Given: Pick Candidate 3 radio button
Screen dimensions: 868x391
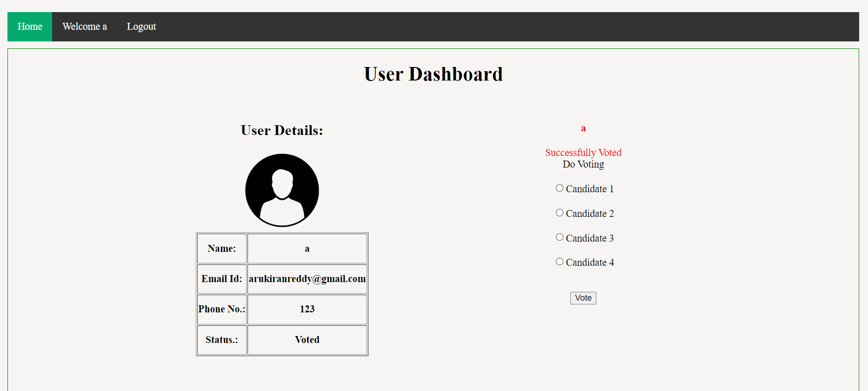Looking at the screenshot, I should 560,237.
